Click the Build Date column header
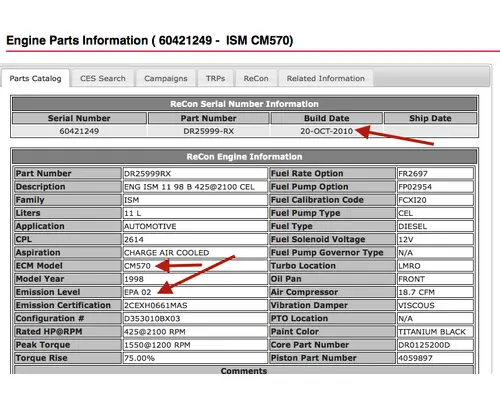The image size is (500, 400). pos(327,118)
